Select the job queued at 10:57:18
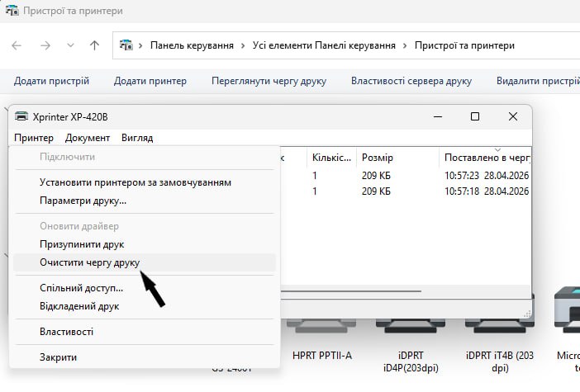 (406, 191)
